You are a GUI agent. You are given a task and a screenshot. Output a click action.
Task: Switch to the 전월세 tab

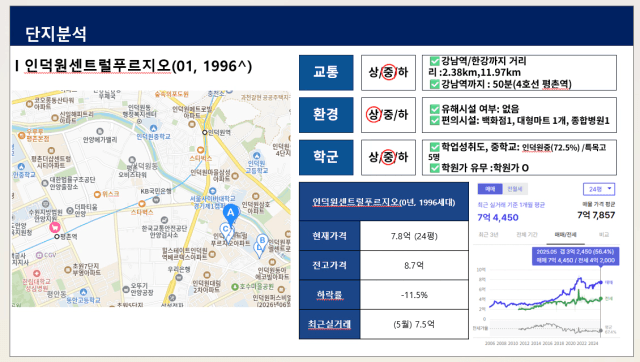click(x=515, y=189)
